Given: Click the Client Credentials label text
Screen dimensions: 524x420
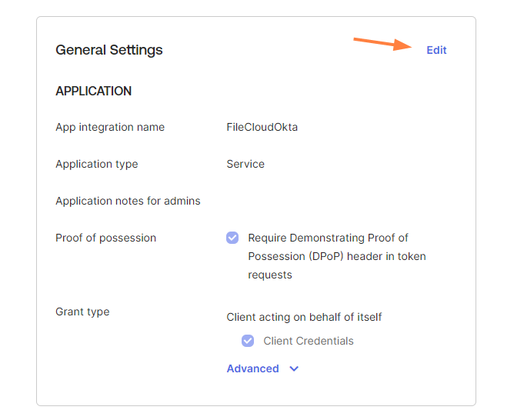Looking at the screenshot, I should point(309,341).
